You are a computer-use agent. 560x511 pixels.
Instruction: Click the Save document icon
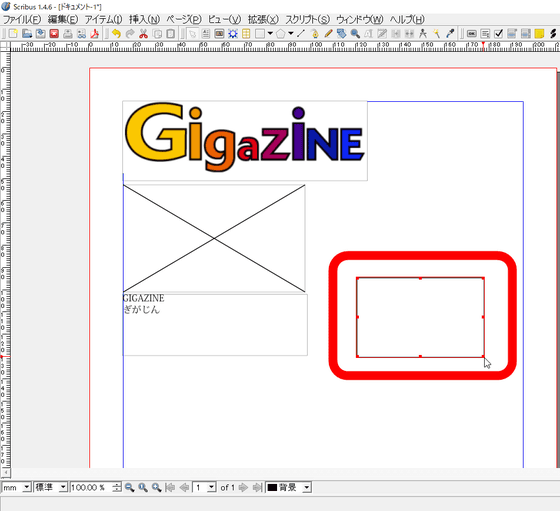click(x=41, y=34)
